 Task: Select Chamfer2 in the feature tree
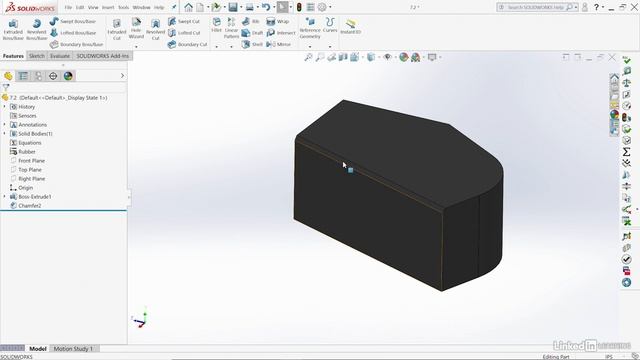coord(26,206)
